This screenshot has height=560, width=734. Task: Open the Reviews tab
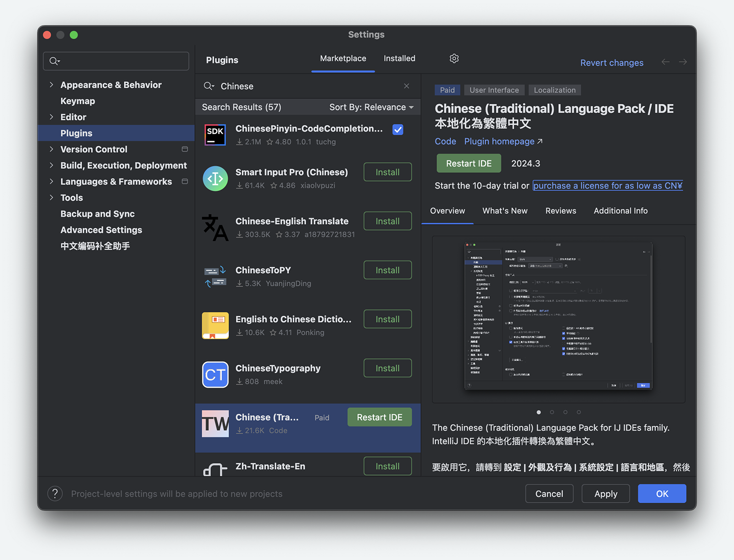click(x=561, y=211)
